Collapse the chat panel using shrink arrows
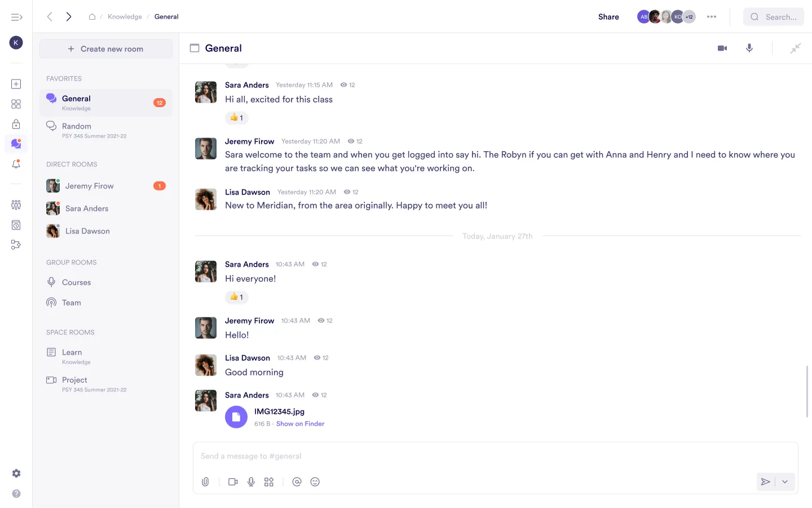This screenshot has height=508, width=812. (x=795, y=48)
